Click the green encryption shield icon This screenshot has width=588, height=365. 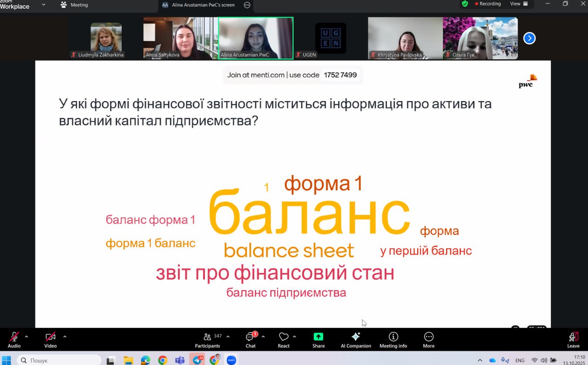[465, 4]
